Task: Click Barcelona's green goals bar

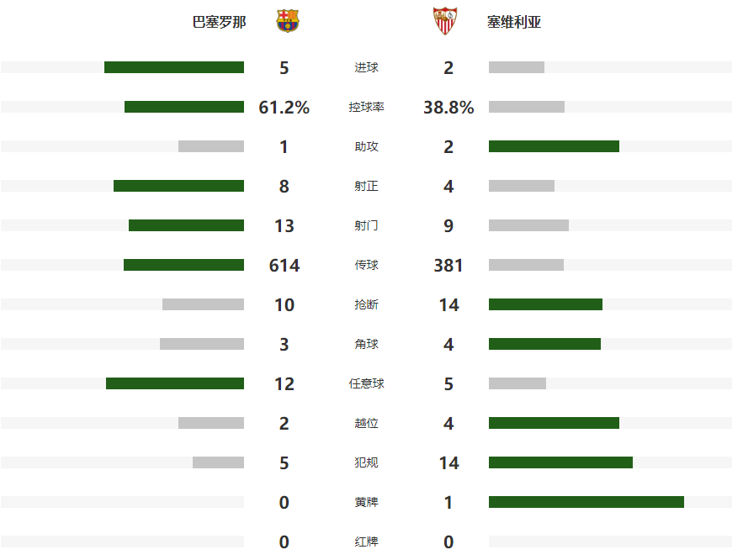Action: tap(174, 67)
